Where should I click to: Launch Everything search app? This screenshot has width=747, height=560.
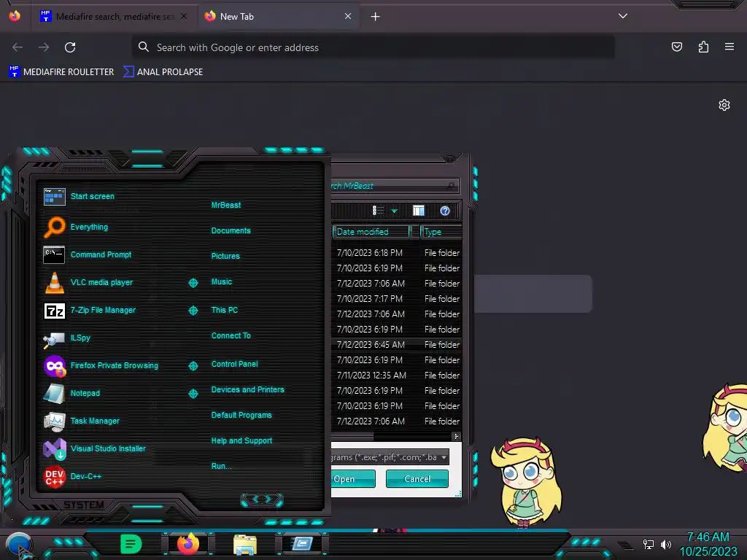[76, 227]
